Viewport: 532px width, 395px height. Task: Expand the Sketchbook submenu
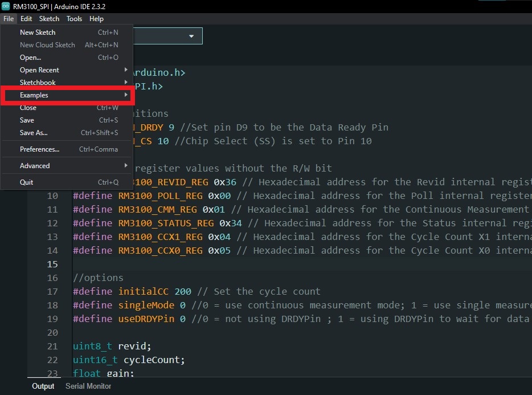(67, 82)
